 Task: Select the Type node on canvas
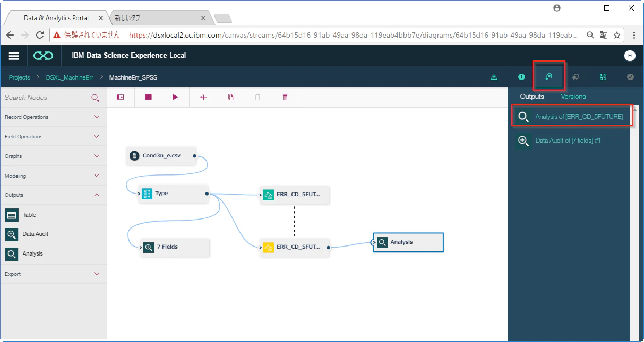point(174,194)
